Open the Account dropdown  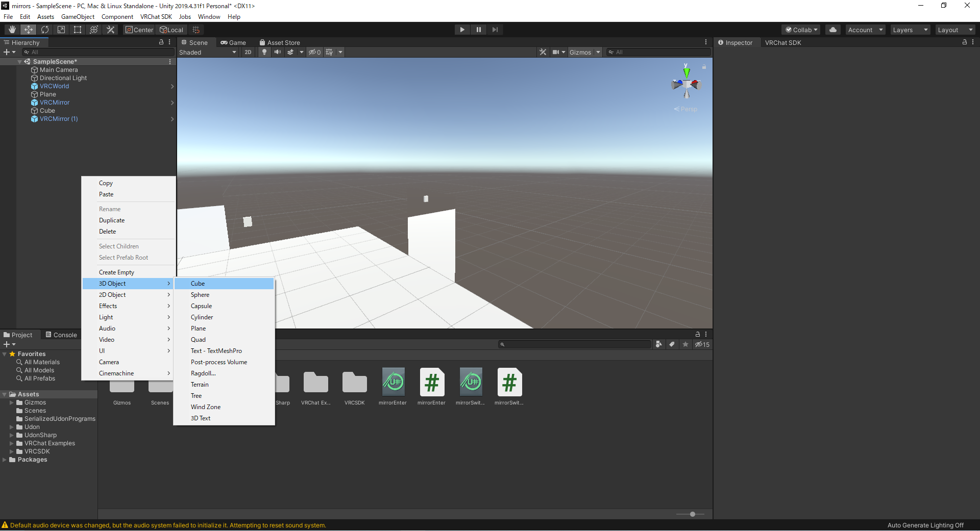click(x=865, y=30)
